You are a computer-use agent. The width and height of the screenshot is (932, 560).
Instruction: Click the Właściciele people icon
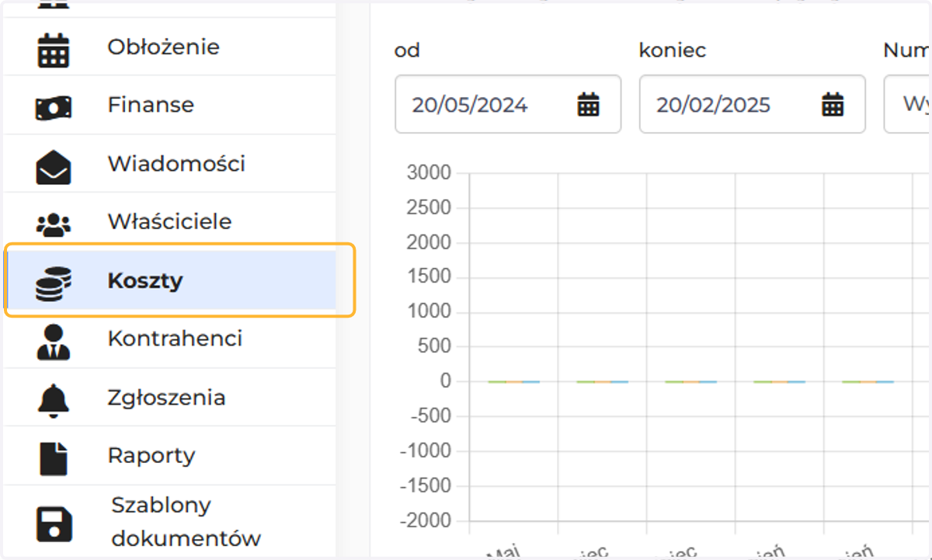click(x=54, y=224)
